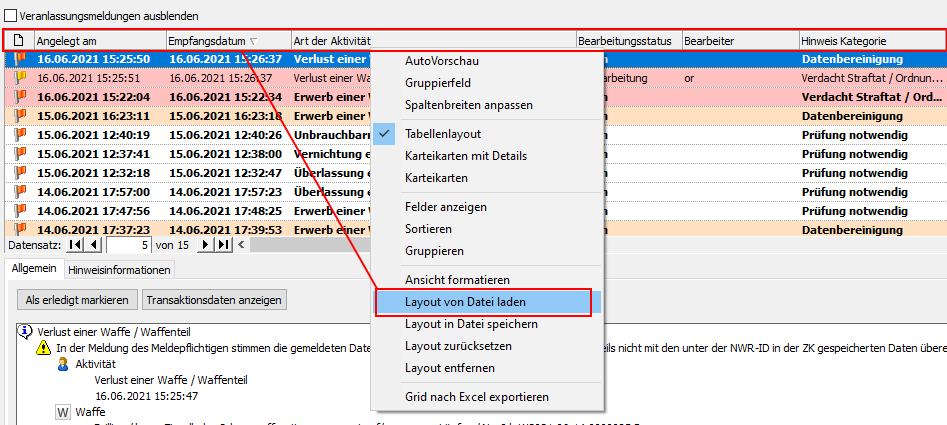Click the record number input field
947x425 pixels.
click(127, 245)
